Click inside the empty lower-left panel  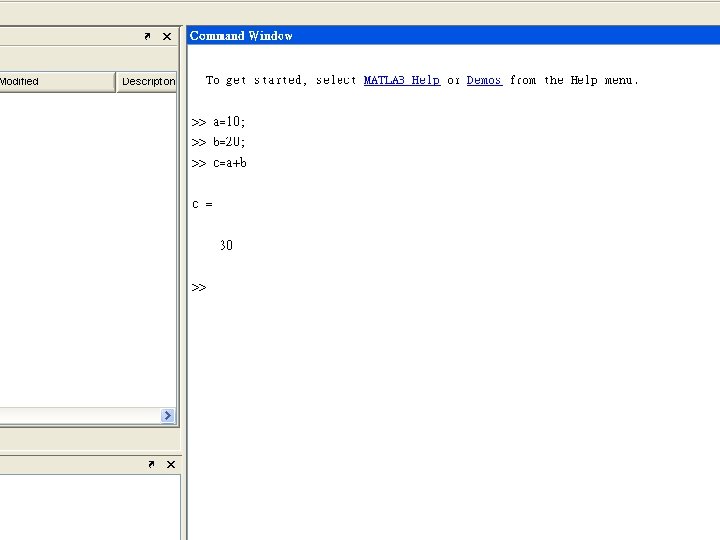[90, 507]
